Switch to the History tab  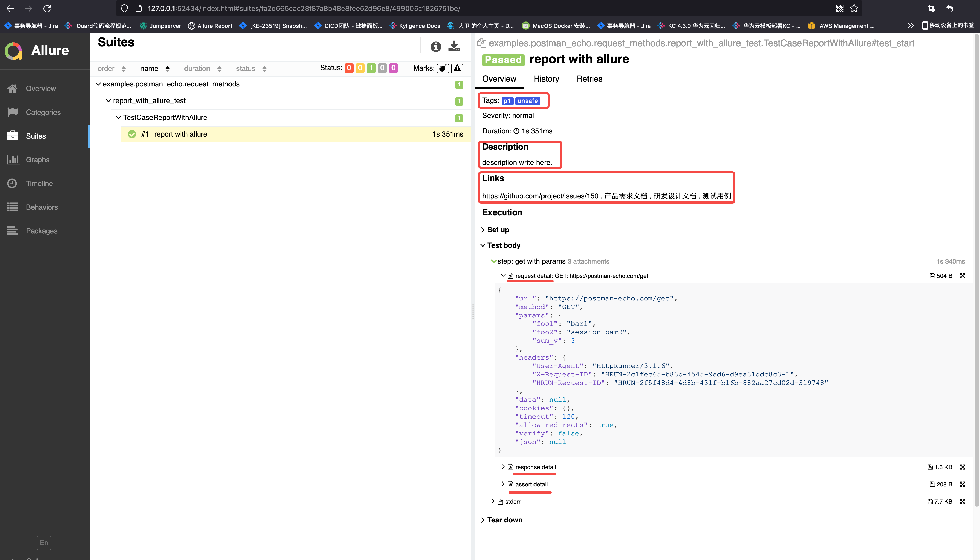point(546,79)
